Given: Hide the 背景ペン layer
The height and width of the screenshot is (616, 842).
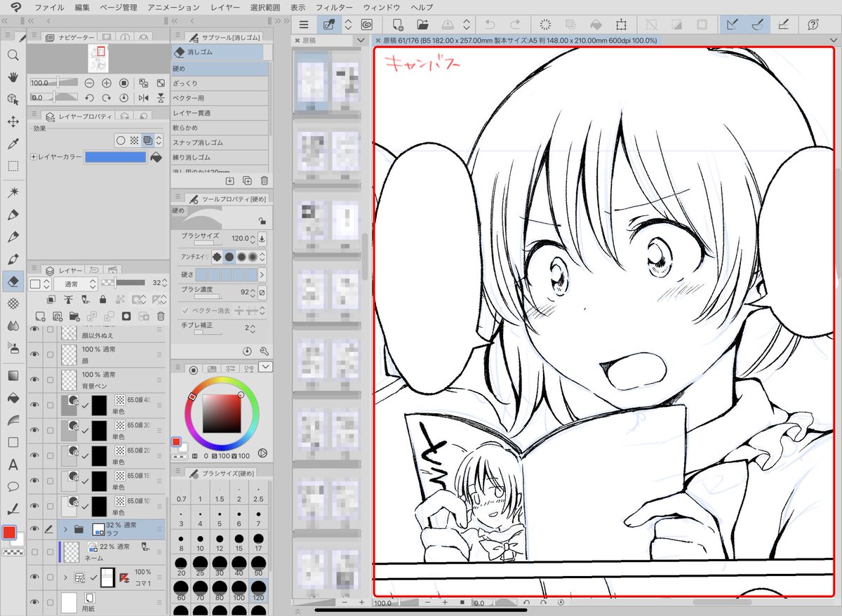Looking at the screenshot, I should pos(35,379).
